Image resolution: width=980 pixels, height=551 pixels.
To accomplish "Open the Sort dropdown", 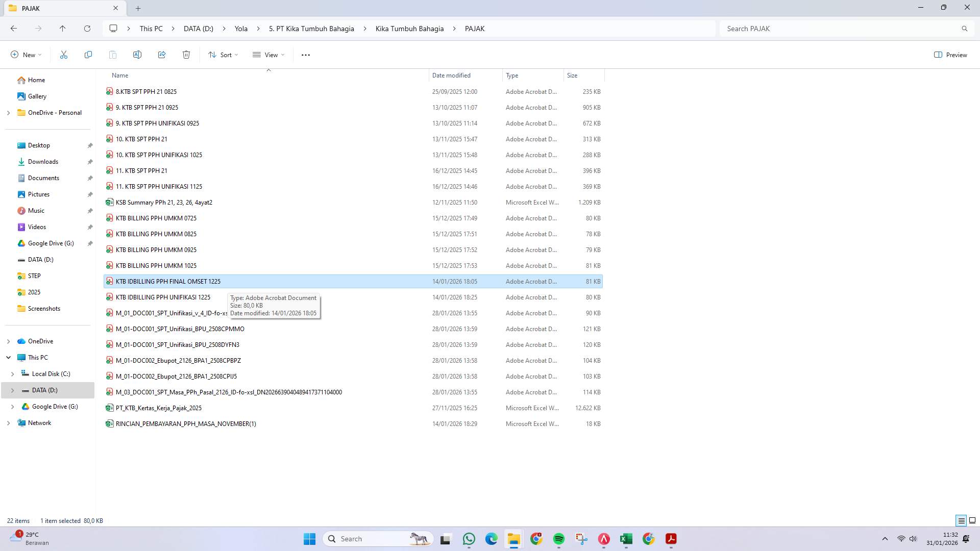I will point(223,55).
